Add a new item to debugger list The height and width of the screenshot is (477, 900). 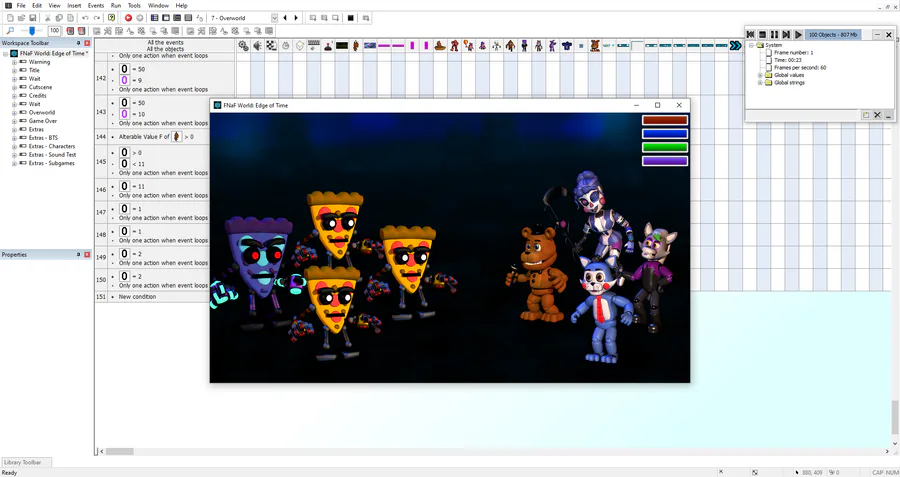[866, 115]
